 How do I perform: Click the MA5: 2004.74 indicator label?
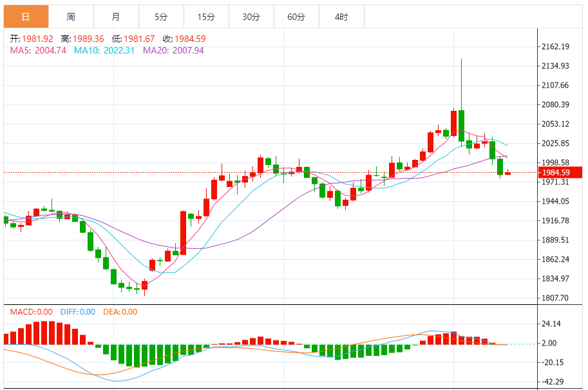(38, 50)
